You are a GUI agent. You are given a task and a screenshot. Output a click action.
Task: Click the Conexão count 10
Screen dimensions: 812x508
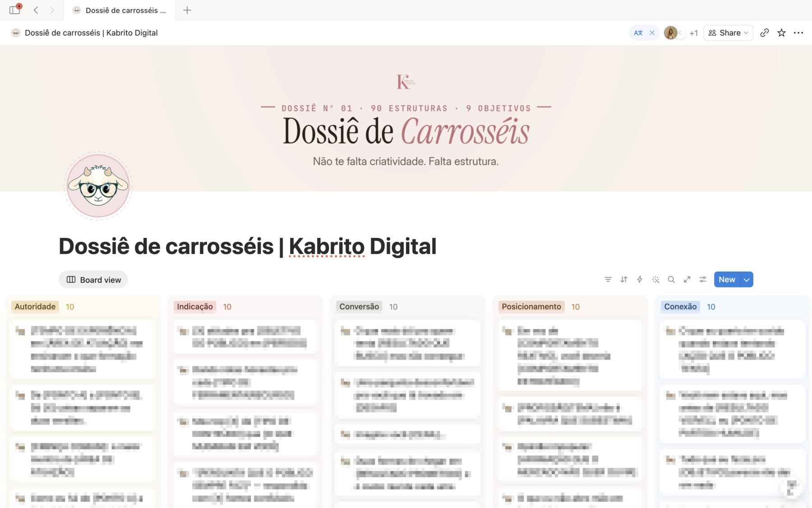(x=711, y=307)
